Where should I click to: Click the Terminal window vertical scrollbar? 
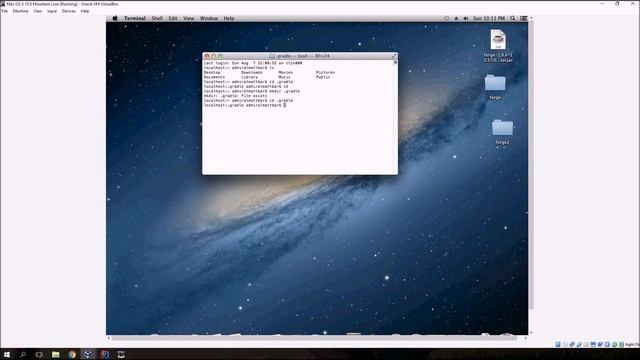click(395, 116)
